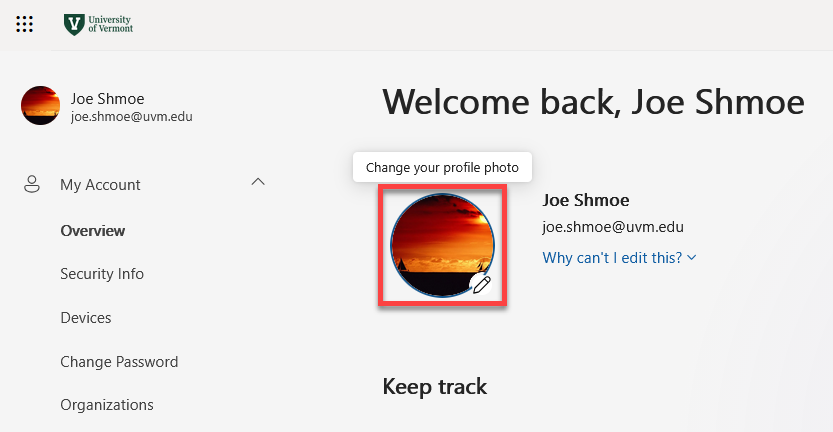Viewport: 833px width, 432px height.
Task: Click the University of Vermont logo
Action: click(98, 24)
